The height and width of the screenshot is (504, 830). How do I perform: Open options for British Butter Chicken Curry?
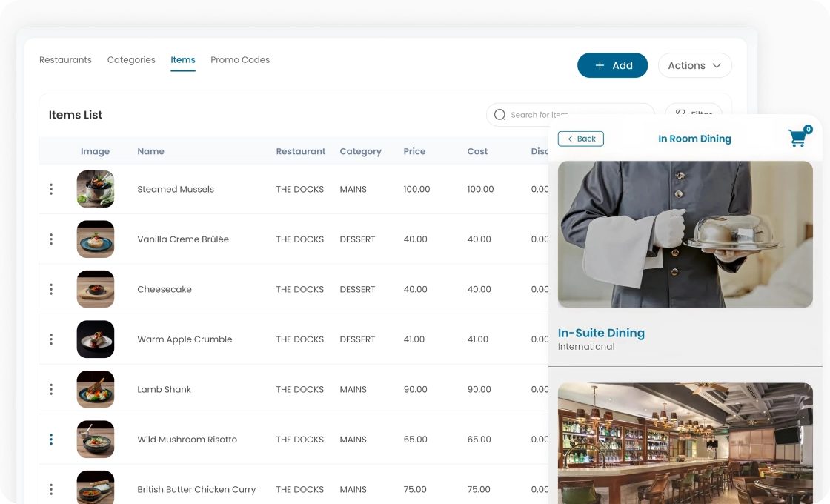51,489
